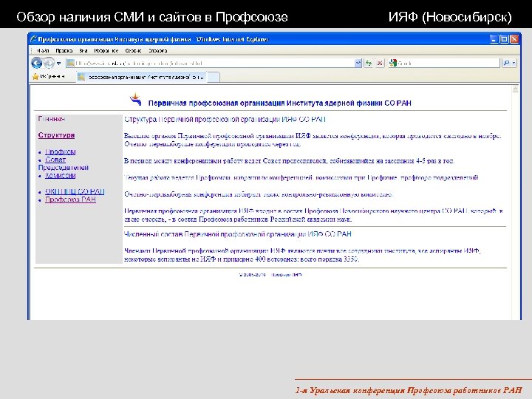Go back with the browser Back arrow

pyautogui.click(x=37, y=63)
